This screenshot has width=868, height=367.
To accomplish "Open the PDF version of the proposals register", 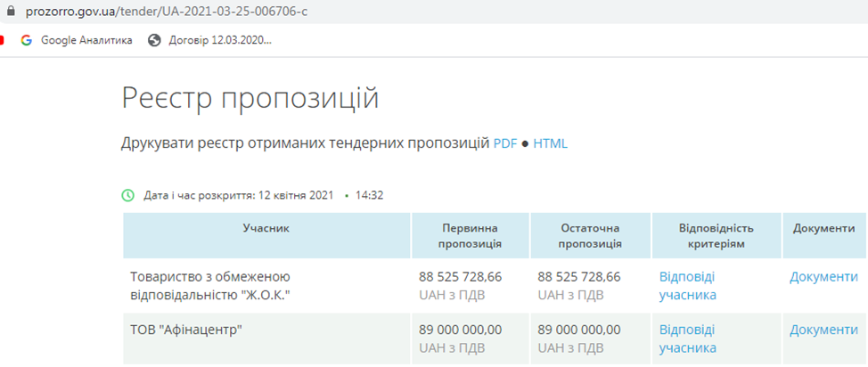I will pyautogui.click(x=505, y=143).
